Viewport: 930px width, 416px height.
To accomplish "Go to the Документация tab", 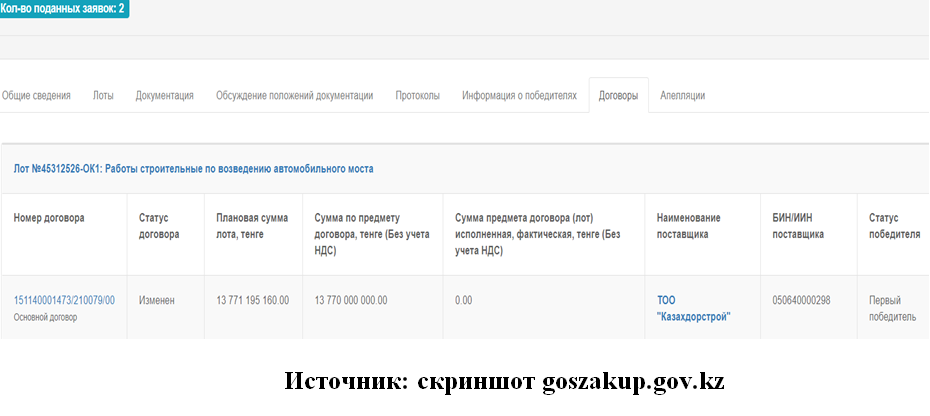I will point(164,96).
